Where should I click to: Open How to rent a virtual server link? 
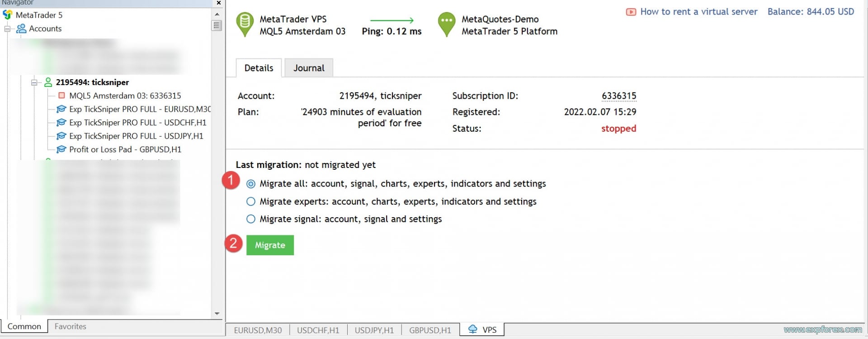point(699,12)
